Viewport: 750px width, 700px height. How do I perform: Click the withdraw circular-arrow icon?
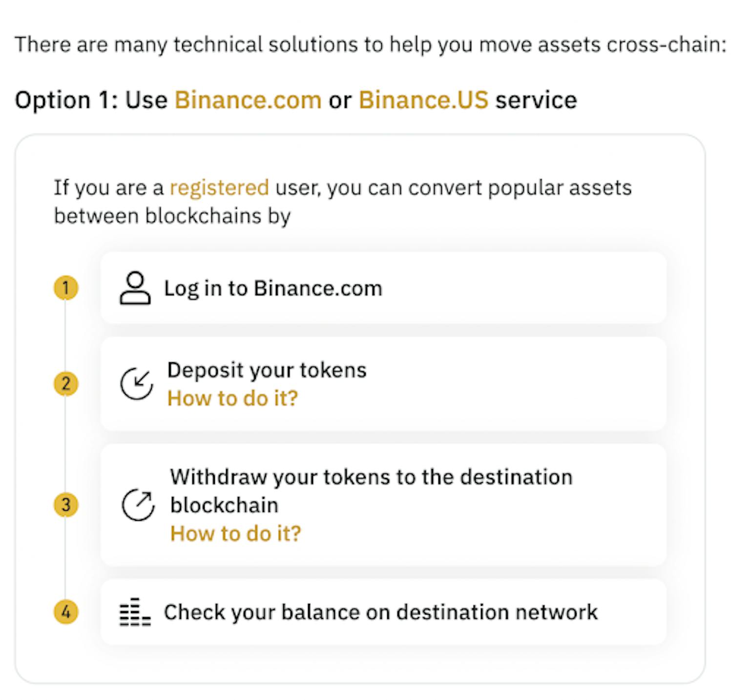tap(138, 505)
